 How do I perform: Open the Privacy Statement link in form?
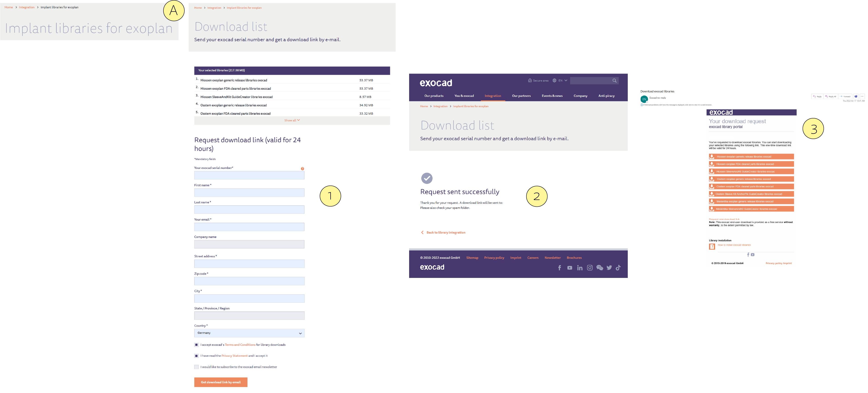click(x=235, y=356)
